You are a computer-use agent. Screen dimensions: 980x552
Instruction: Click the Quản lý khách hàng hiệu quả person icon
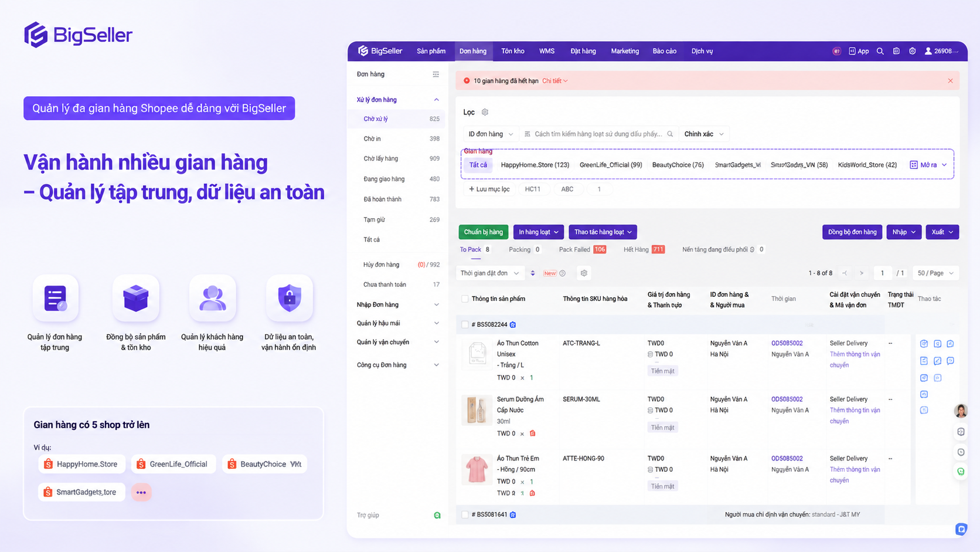pos(212,298)
